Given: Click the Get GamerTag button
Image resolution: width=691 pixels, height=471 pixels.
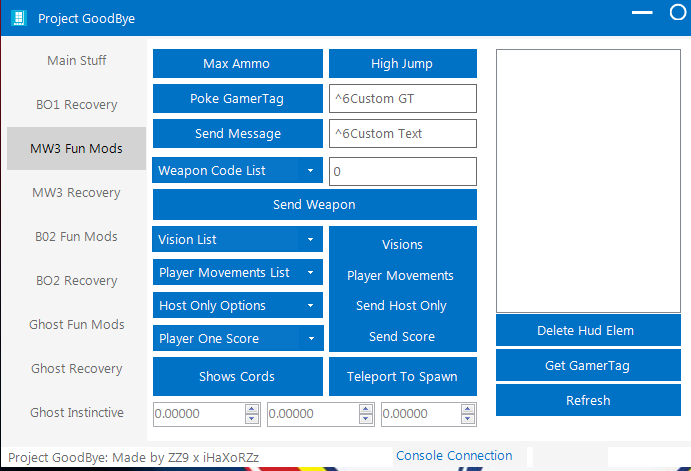Looking at the screenshot, I should point(587,366).
